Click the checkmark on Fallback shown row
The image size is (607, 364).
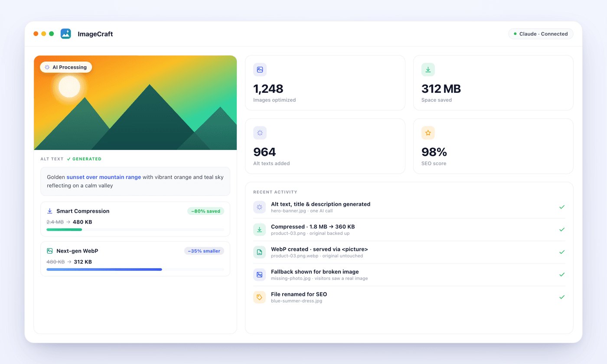[x=562, y=275]
